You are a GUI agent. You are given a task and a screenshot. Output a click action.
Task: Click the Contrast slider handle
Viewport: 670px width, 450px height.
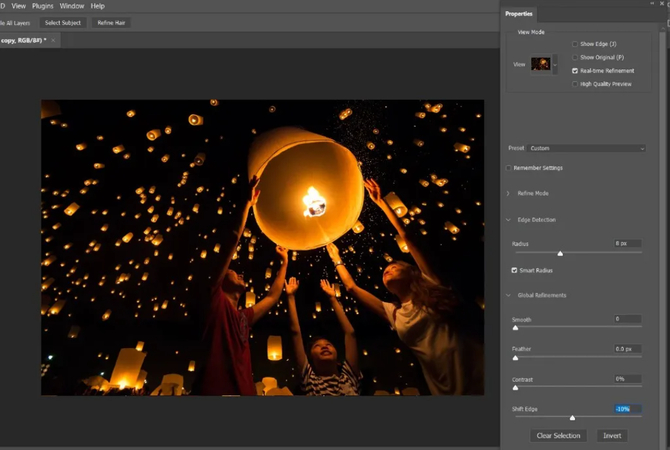[515, 388]
